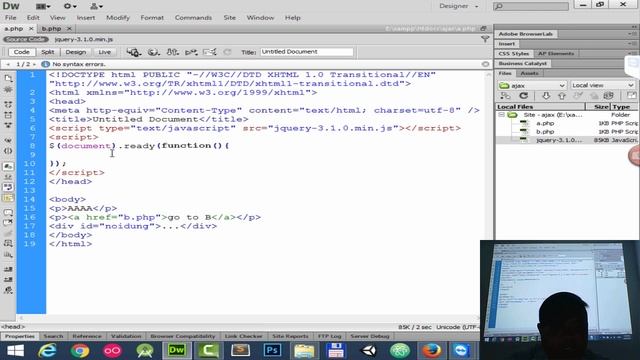Click Select Parent Tag icon in coding toolbar

click(x=8, y=140)
